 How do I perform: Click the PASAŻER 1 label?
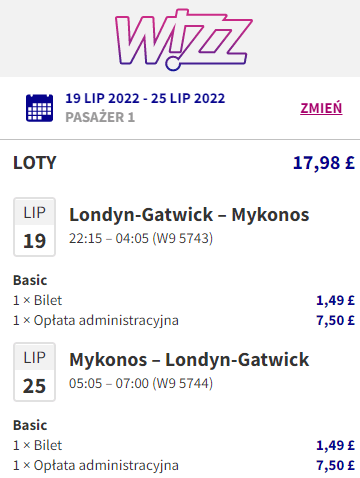[100, 117]
